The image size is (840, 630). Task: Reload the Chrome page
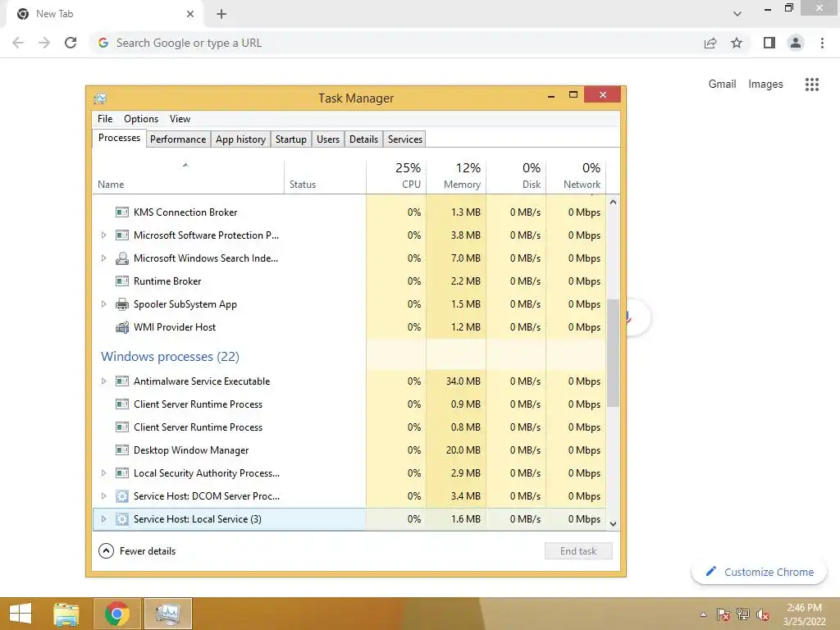[x=71, y=43]
